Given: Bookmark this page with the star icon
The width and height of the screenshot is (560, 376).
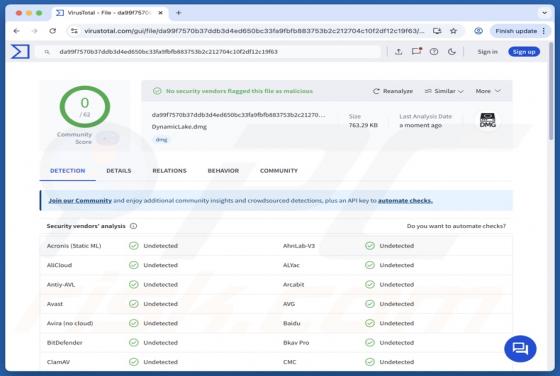Looking at the screenshot, I should pyautogui.click(x=454, y=31).
